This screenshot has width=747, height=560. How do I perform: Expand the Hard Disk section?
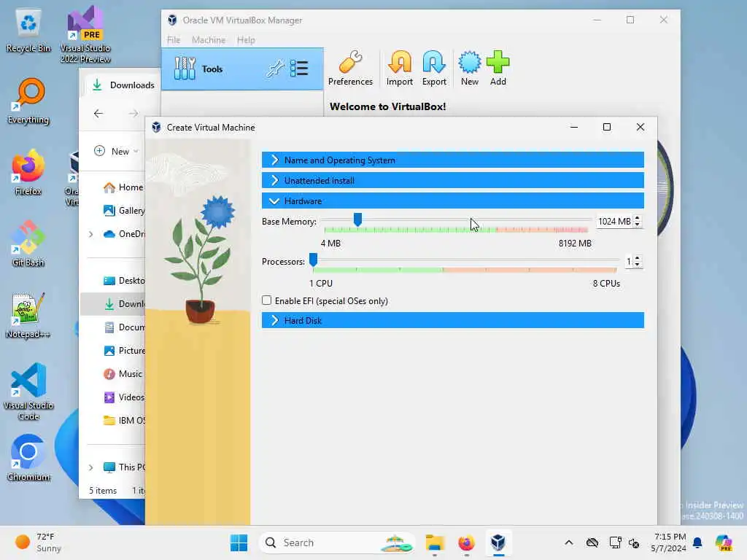point(452,321)
